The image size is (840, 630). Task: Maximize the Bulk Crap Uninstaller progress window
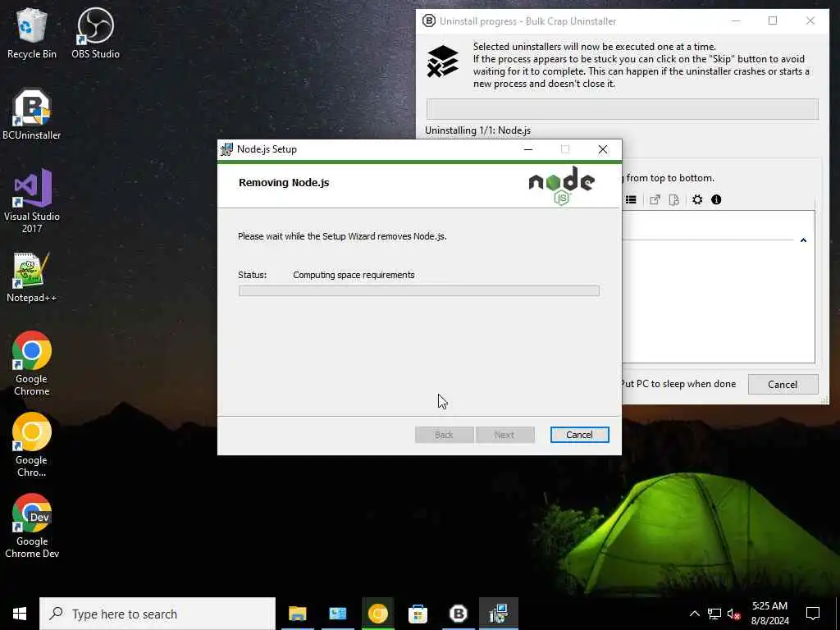click(x=773, y=21)
